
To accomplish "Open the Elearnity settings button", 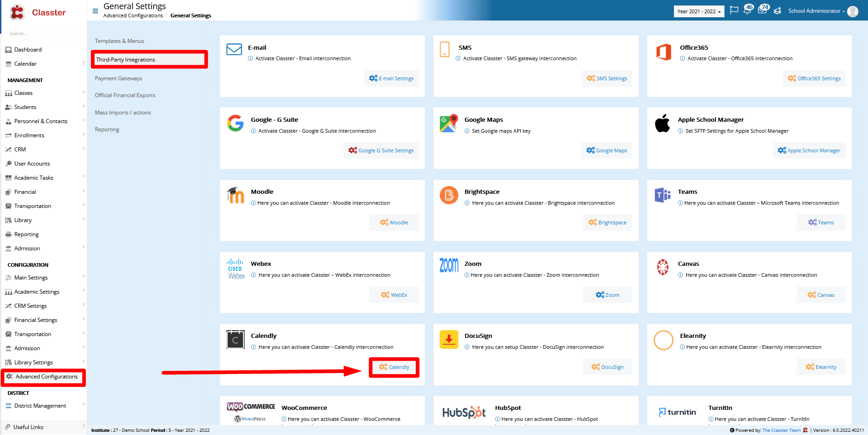I will (x=821, y=367).
